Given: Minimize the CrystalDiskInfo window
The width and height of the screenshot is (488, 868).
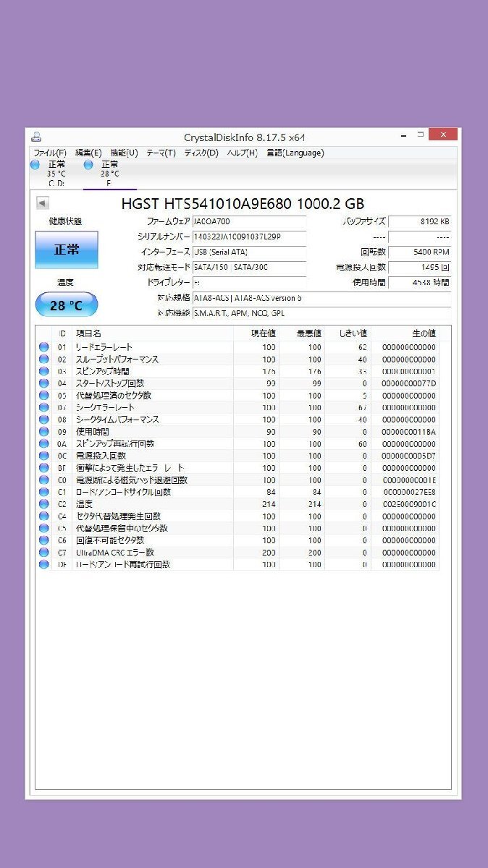Looking at the screenshot, I should click(403, 135).
